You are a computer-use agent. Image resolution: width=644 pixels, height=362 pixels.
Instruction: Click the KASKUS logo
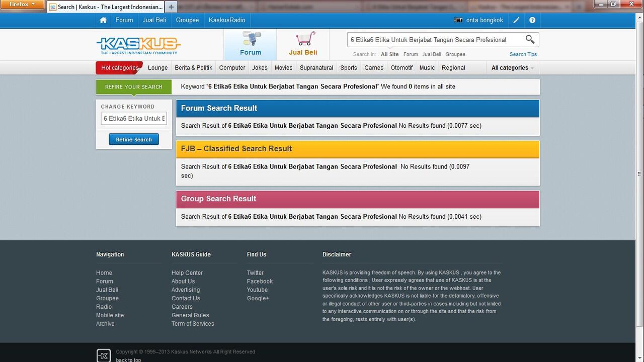(138, 45)
